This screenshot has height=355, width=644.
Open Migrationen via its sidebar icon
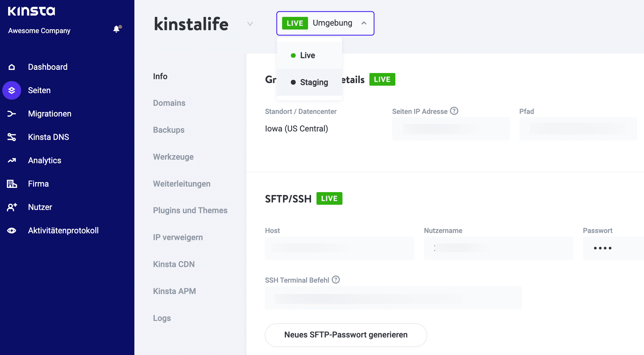[12, 114]
